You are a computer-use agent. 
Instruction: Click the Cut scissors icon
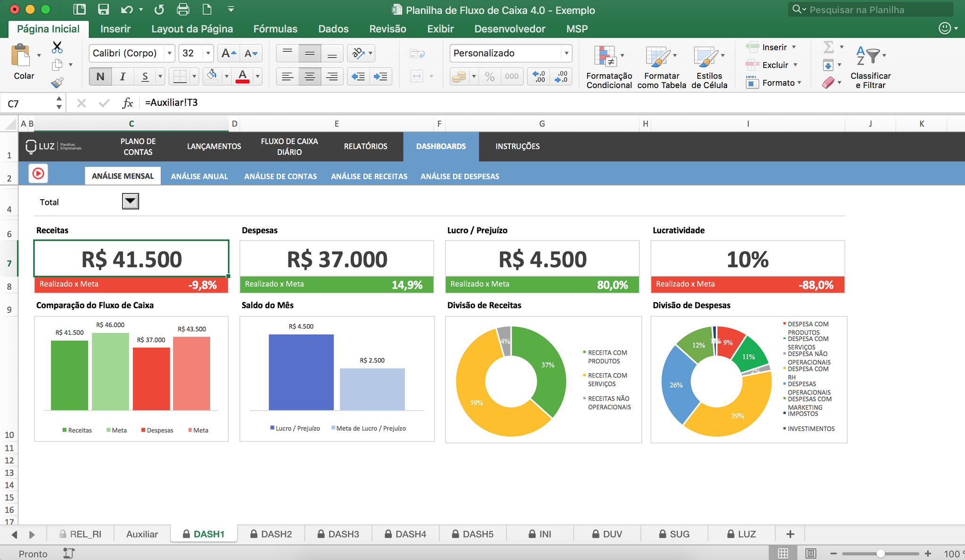point(57,47)
